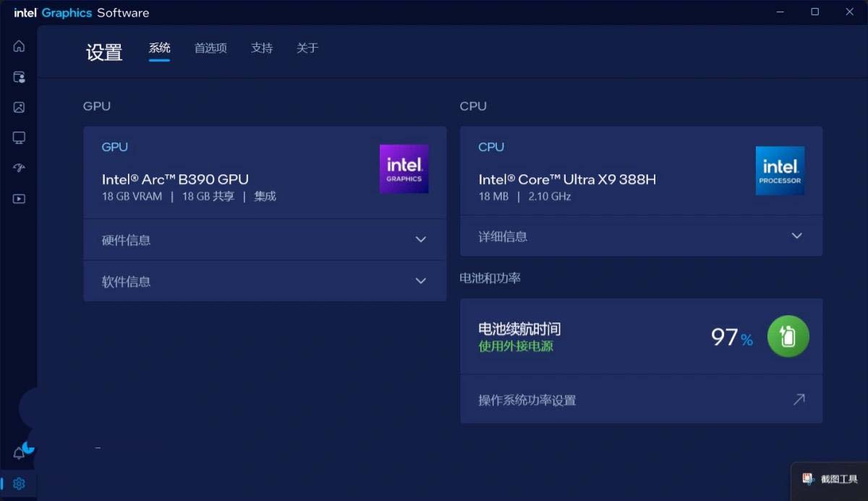
Task: Click the 18 GB VRAM value
Action: pos(132,196)
